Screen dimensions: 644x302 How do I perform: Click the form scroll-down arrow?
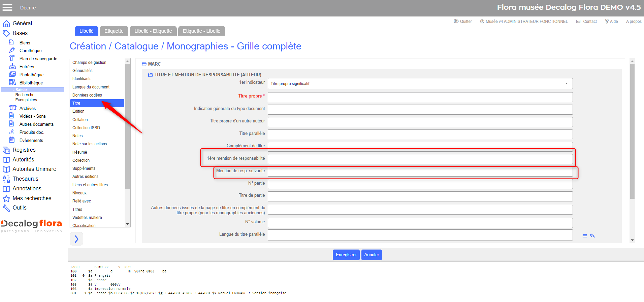click(x=632, y=240)
